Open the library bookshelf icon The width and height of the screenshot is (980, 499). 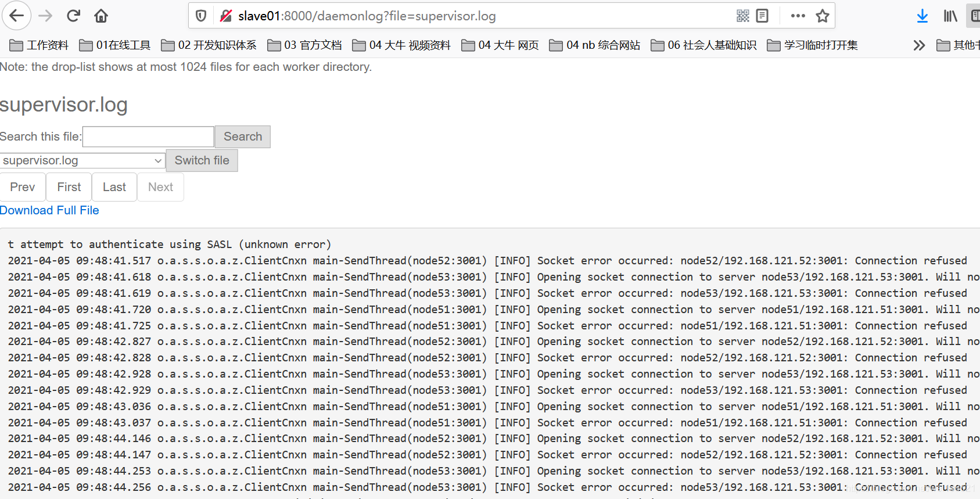pos(950,16)
